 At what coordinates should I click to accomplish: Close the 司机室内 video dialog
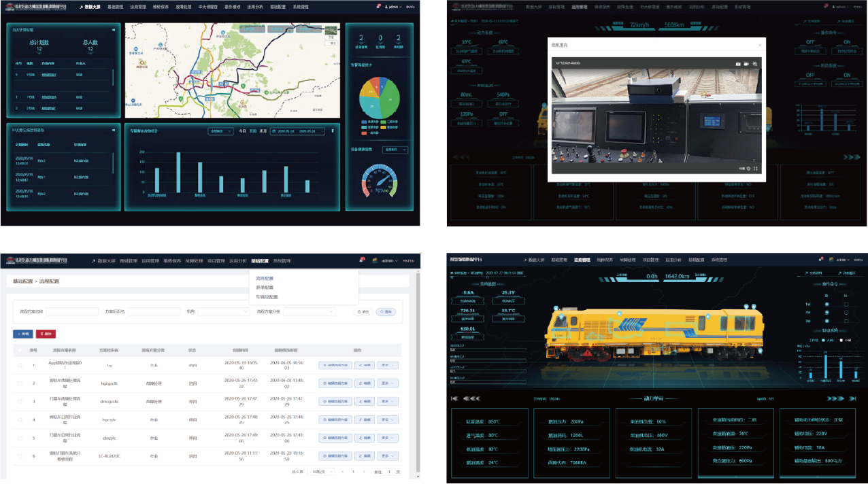tap(760, 45)
